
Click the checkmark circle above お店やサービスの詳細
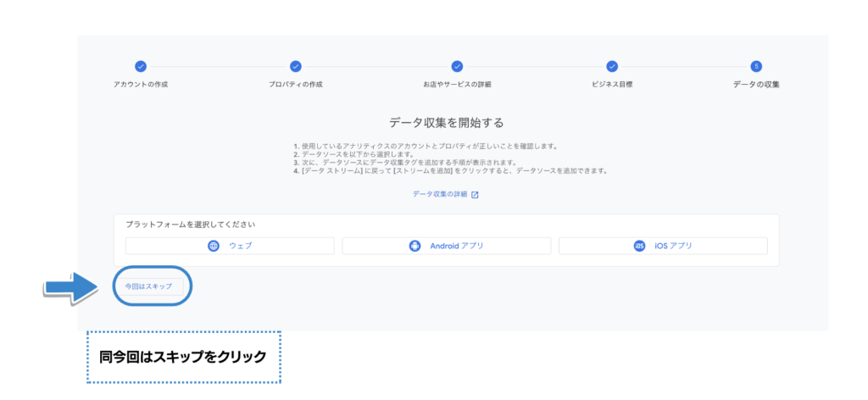pos(457,66)
